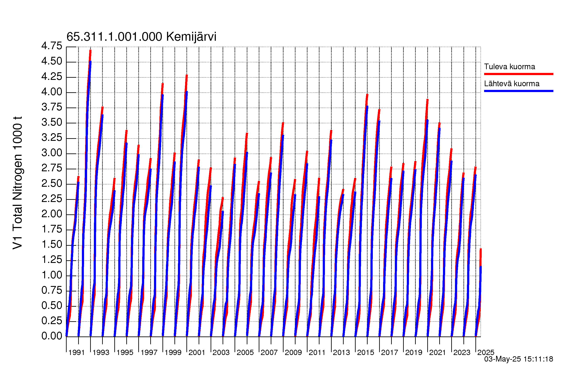Viewport: 588px width, 370px height.
Task: Click the y-axis value 2.25
Action: 52,199
